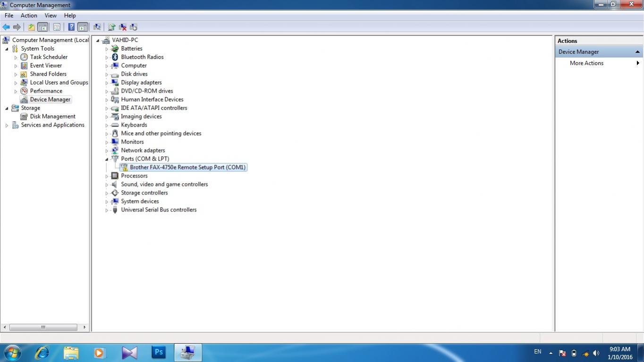Open the View menu
The height and width of the screenshot is (362, 644).
(x=51, y=16)
